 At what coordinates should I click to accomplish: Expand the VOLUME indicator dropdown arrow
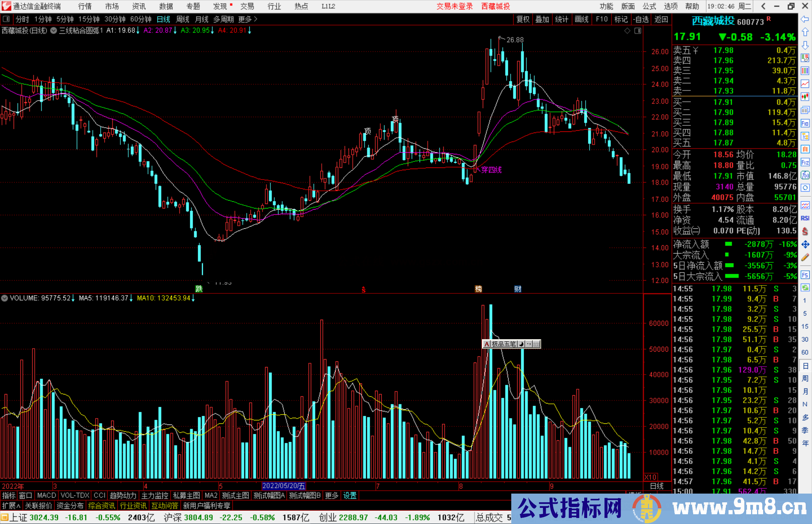point(5,298)
